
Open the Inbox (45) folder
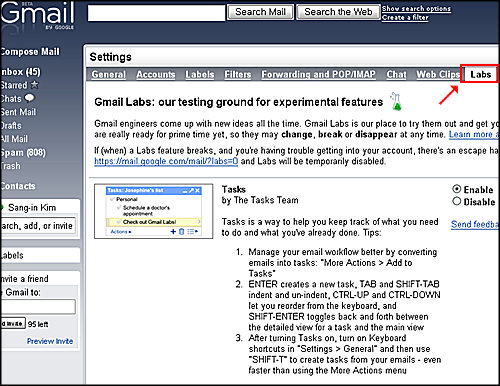tap(20, 72)
